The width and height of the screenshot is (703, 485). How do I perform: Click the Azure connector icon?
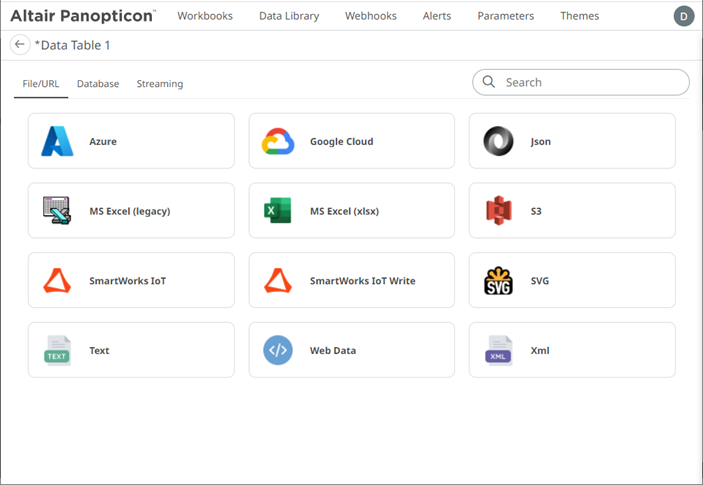(x=57, y=142)
